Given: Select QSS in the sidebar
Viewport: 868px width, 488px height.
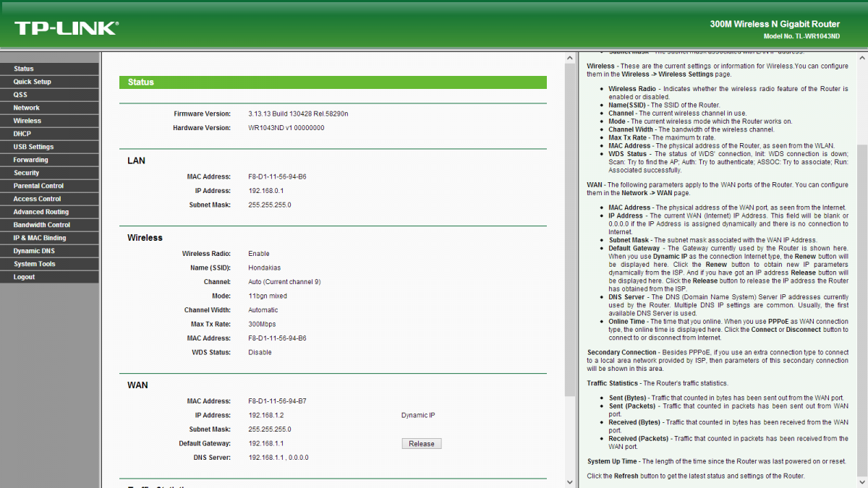Looking at the screenshot, I should pos(49,95).
